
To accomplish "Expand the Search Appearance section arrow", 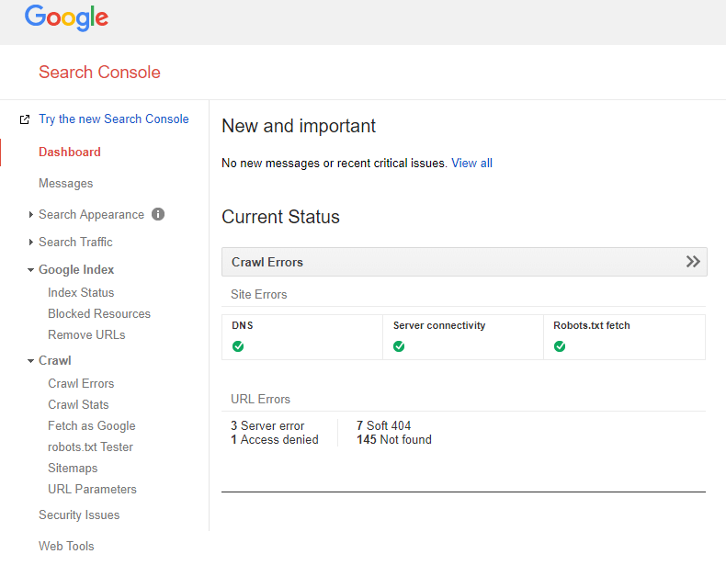I will click(x=30, y=214).
